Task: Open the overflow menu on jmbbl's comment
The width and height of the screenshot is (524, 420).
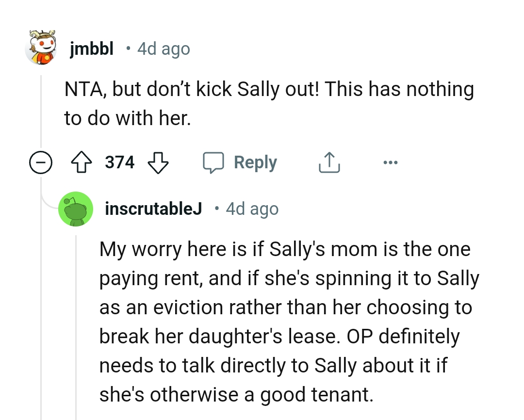Action: coord(391,162)
